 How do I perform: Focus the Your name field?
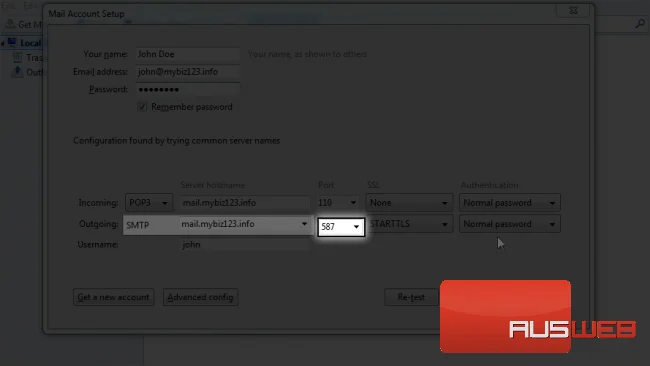(x=188, y=54)
